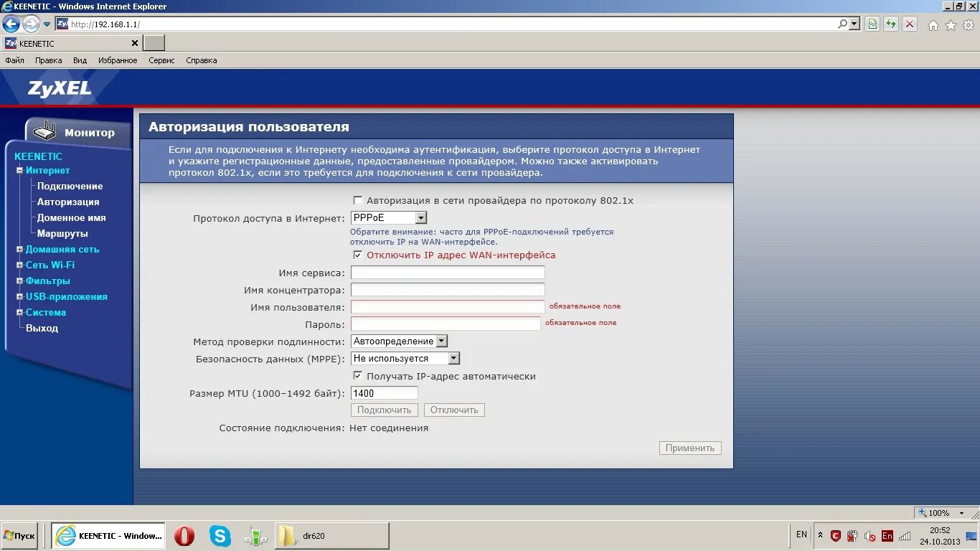This screenshot has height=551, width=980.
Task: Open a new empty tab
Action: click(x=154, y=43)
